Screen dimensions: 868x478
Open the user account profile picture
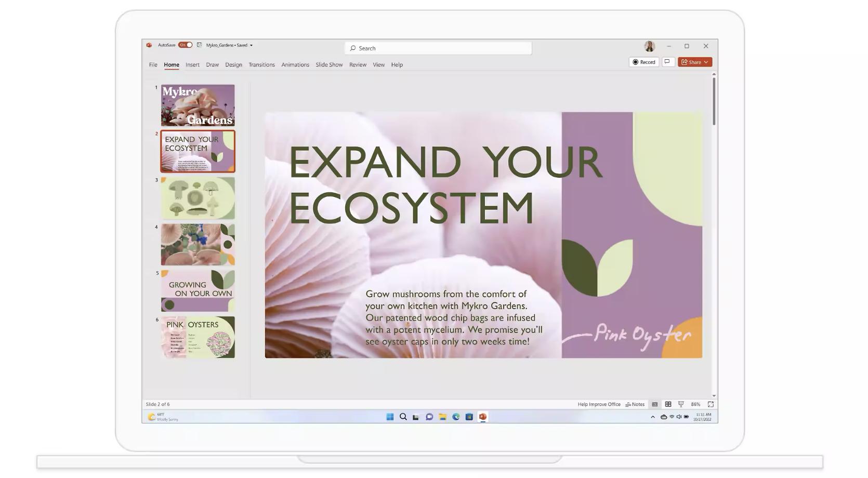[650, 46]
